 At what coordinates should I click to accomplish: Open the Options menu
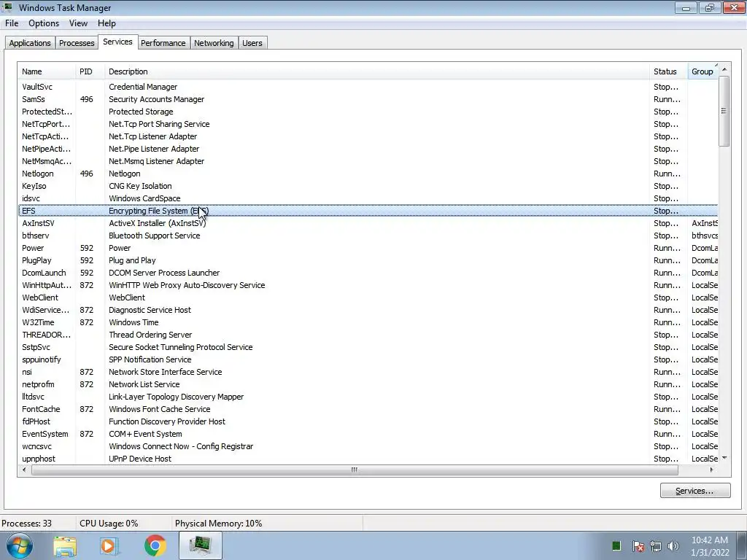pos(44,23)
